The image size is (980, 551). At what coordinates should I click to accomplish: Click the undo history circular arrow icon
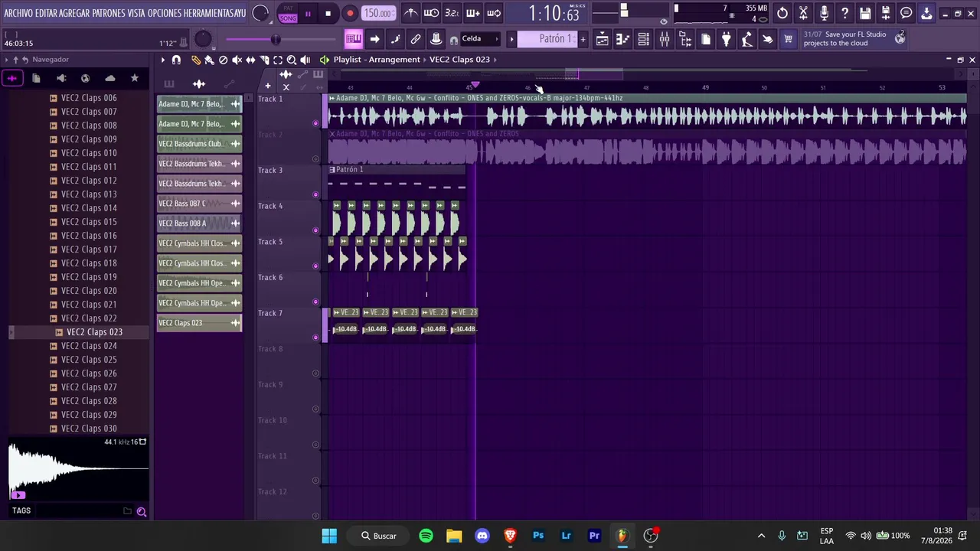[x=782, y=13]
